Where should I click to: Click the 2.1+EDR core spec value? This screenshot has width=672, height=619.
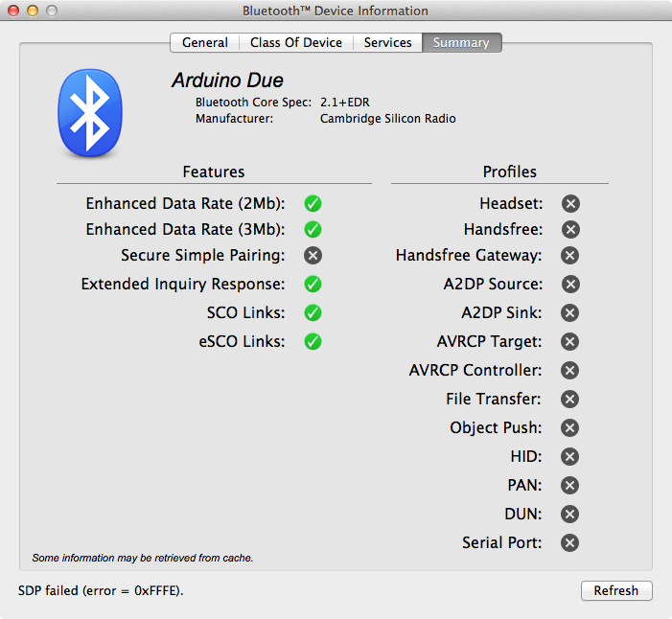coord(344,103)
